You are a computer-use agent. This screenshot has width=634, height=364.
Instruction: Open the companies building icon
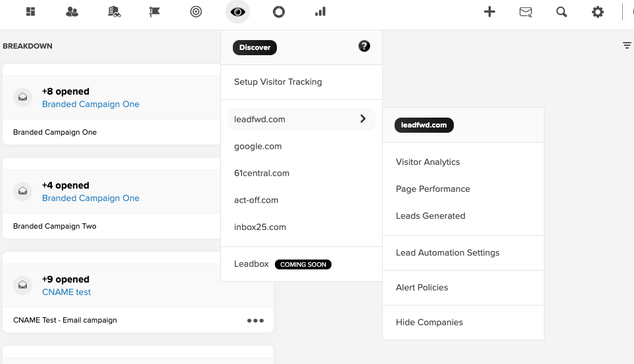[114, 12]
